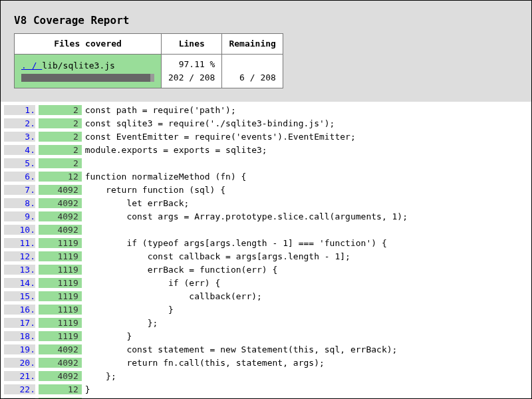
Task: Jump to line number 11 anchor
Action: coord(27,243)
